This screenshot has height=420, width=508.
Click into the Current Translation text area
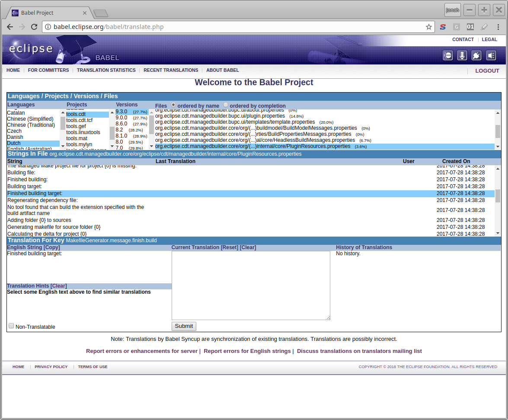251,285
